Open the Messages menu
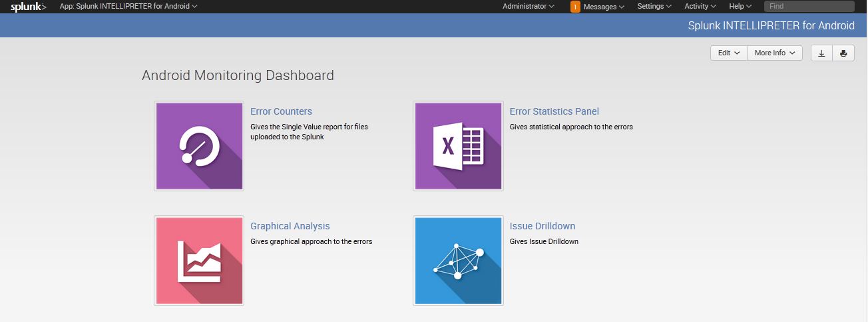This screenshot has height=322, width=868. (604, 7)
